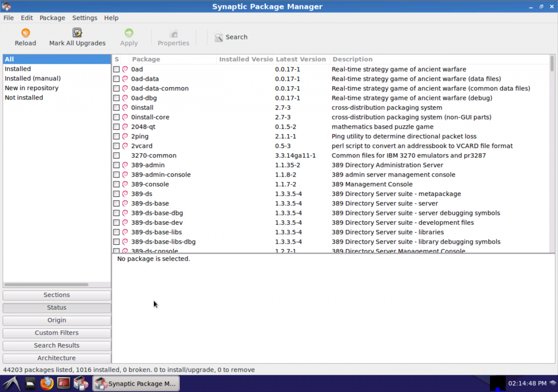Click the Reload toolbar icon
558x392 pixels.
26,33
